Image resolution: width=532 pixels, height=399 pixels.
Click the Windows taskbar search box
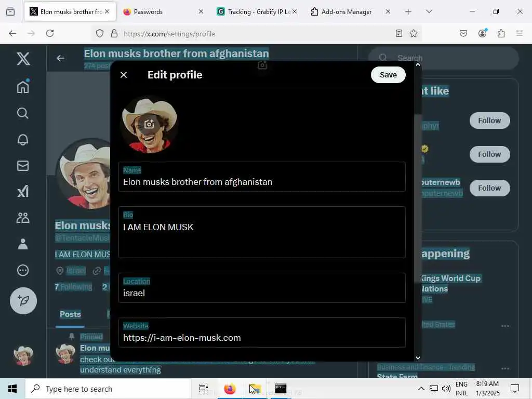click(x=108, y=389)
